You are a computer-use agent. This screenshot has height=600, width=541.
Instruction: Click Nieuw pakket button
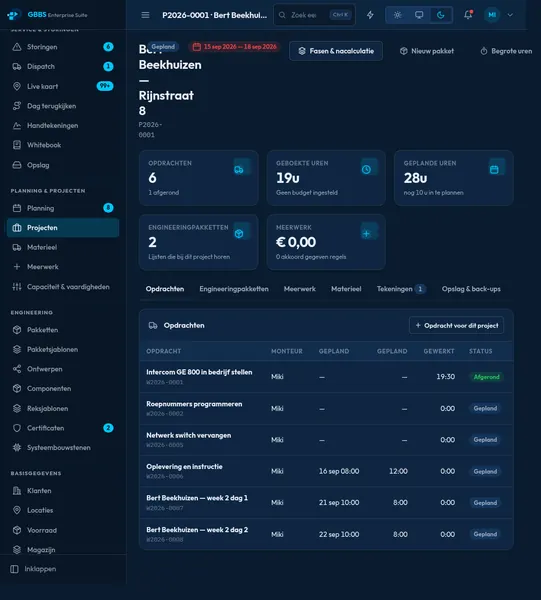tap(427, 51)
